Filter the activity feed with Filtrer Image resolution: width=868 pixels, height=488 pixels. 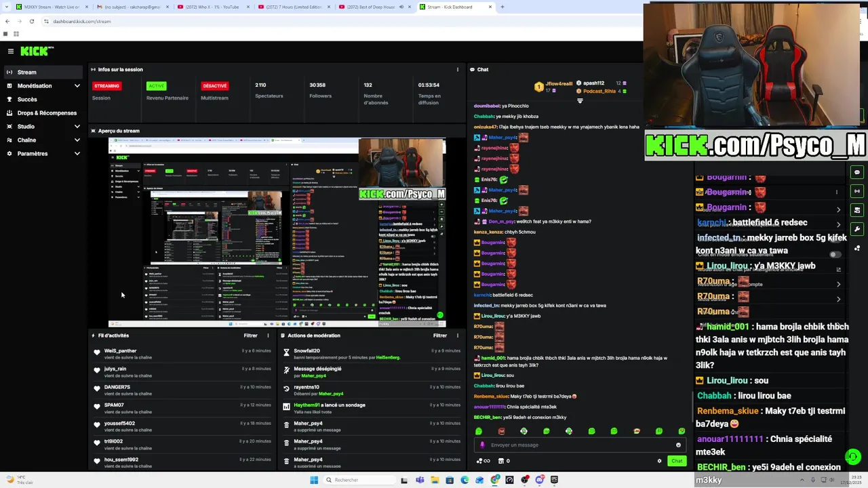tap(250, 335)
